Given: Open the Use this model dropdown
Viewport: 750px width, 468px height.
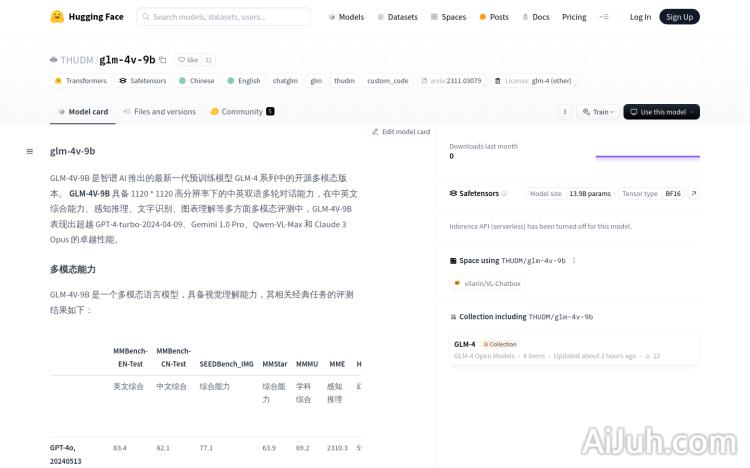Looking at the screenshot, I should pos(661,112).
